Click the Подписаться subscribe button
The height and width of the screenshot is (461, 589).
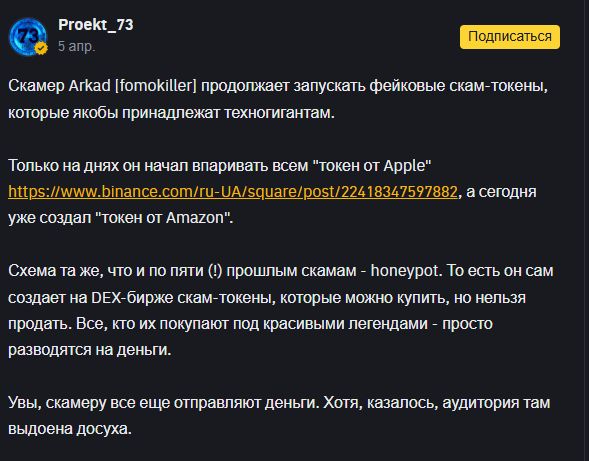tap(510, 37)
